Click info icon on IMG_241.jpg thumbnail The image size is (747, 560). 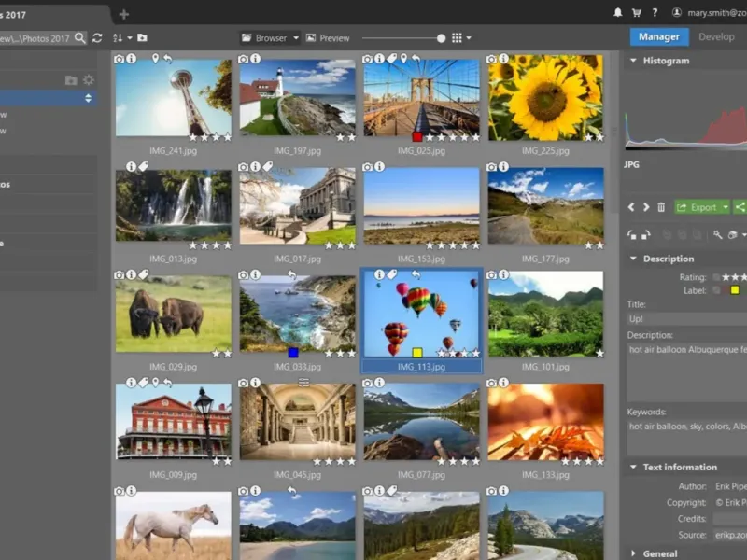(x=132, y=59)
